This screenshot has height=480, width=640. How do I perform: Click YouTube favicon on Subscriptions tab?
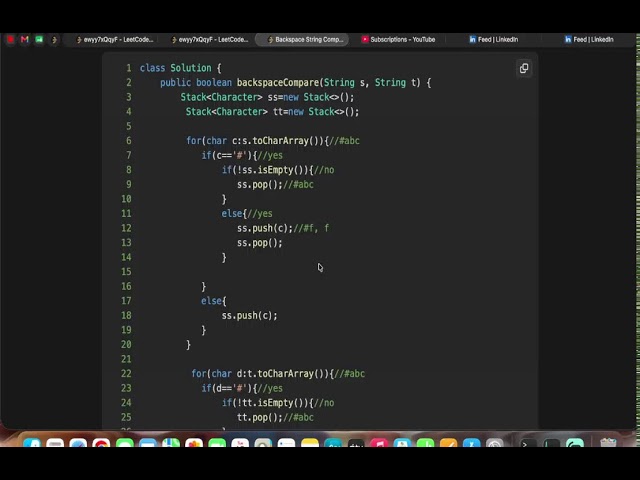(365, 39)
